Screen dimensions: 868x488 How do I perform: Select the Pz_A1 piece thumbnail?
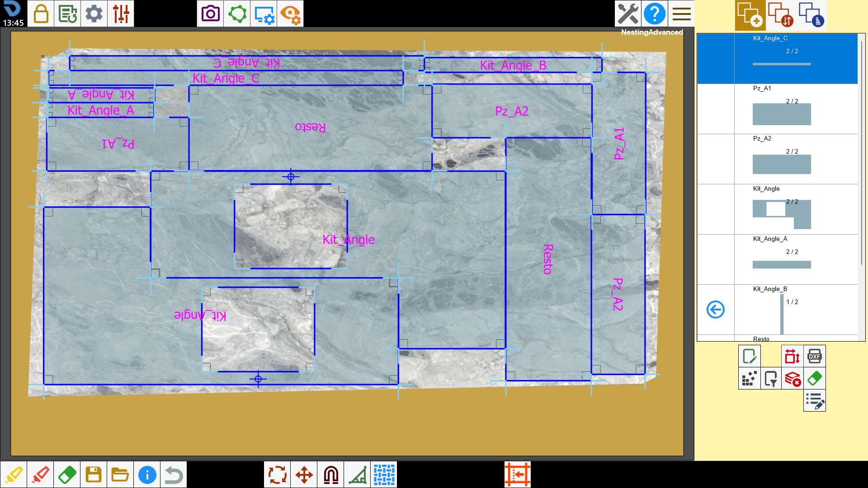pyautogui.click(x=782, y=114)
